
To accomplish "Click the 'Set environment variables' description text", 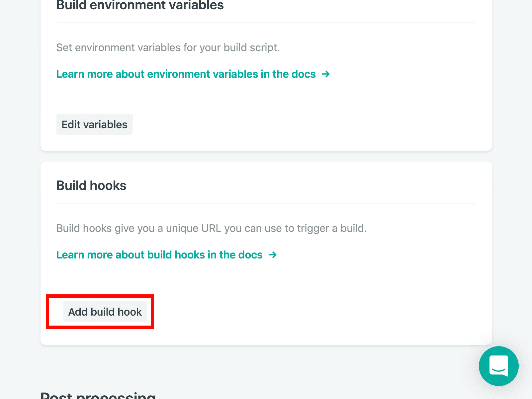I will (168, 48).
